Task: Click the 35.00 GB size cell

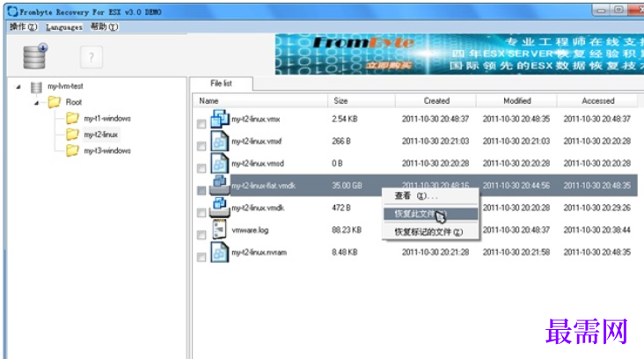Action: point(347,186)
